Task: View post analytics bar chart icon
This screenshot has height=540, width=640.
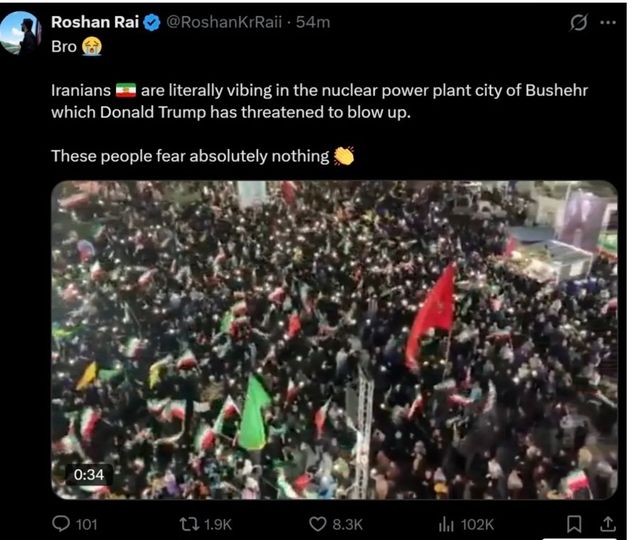Action: [x=446, y=524]
